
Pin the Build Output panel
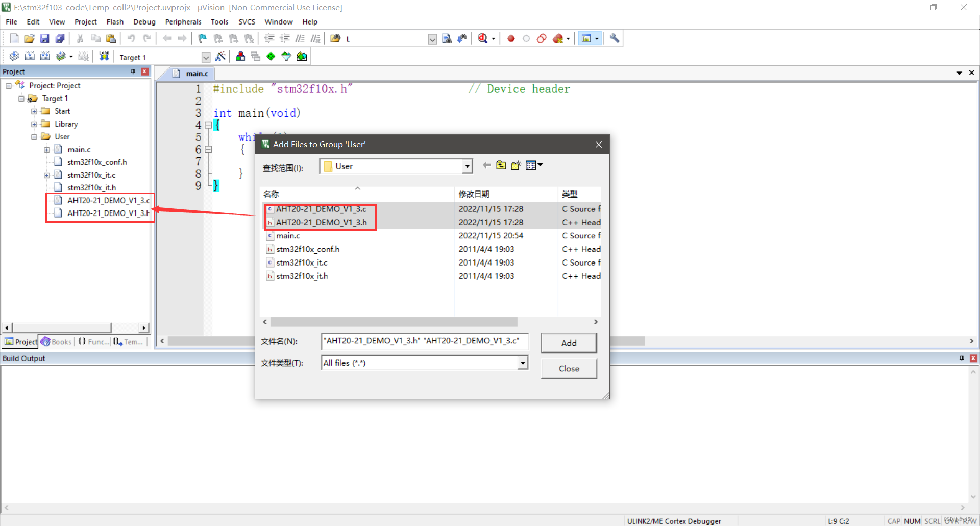pos(962,358)
